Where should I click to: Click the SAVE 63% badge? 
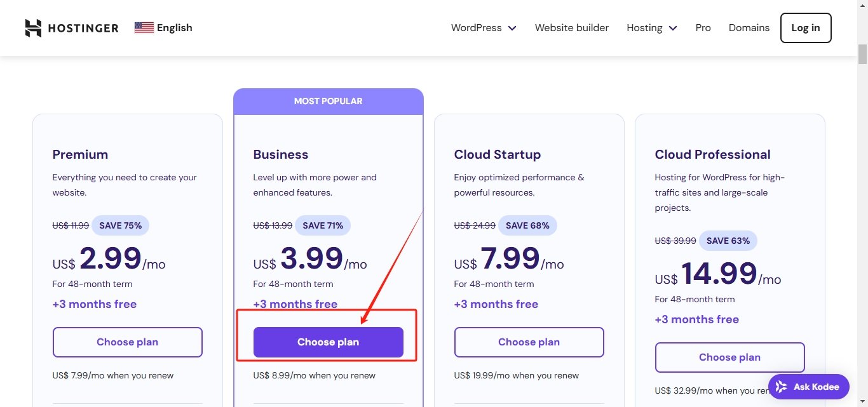[728, 241]
